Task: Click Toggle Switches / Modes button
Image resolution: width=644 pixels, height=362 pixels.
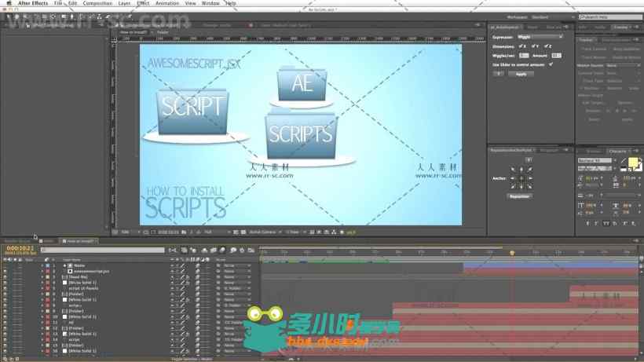Action: 192,360
